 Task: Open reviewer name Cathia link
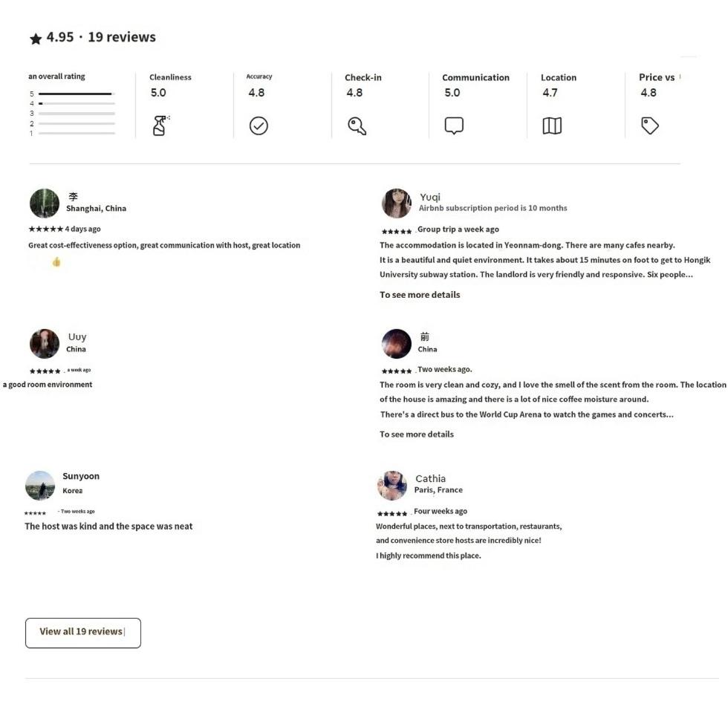(430, 478)
